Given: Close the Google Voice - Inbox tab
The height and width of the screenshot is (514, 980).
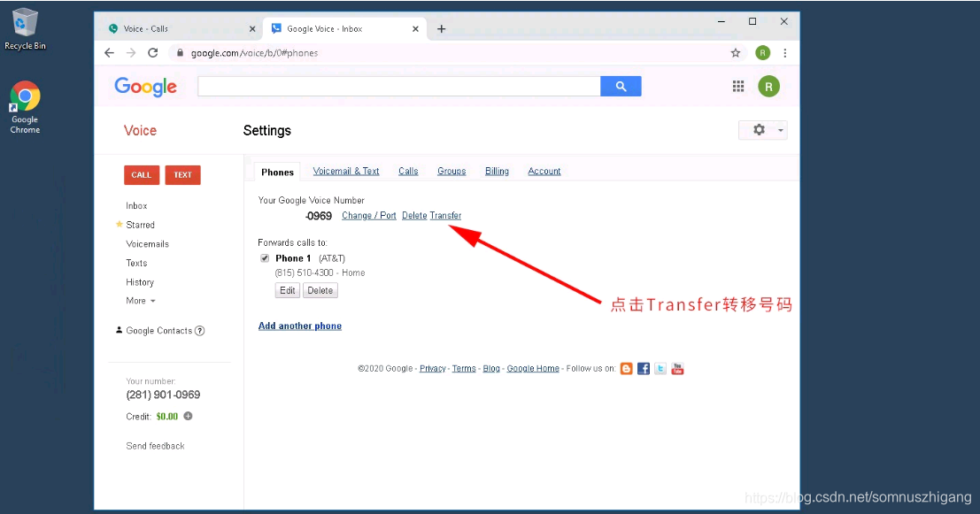Looking at the screenshot, I should pos(415,28).
